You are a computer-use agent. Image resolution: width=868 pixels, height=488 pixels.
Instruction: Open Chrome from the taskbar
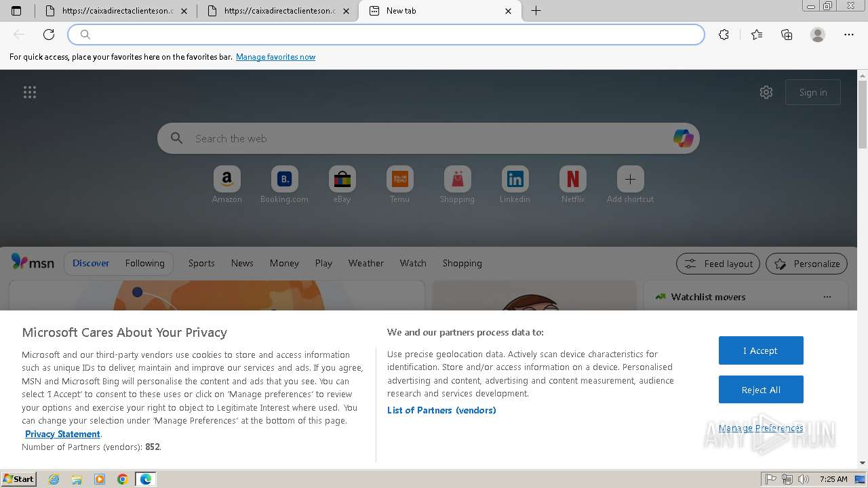tap(123, 479)
